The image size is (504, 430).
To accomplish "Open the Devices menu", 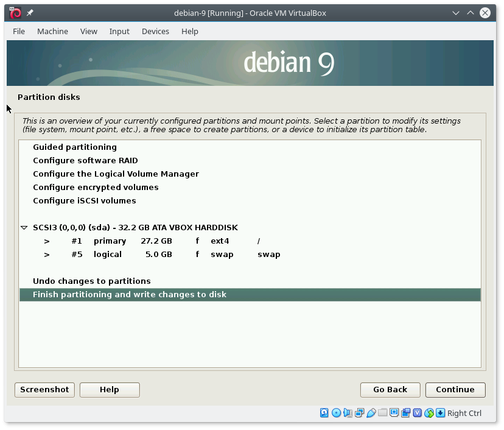I will point(155,31).
